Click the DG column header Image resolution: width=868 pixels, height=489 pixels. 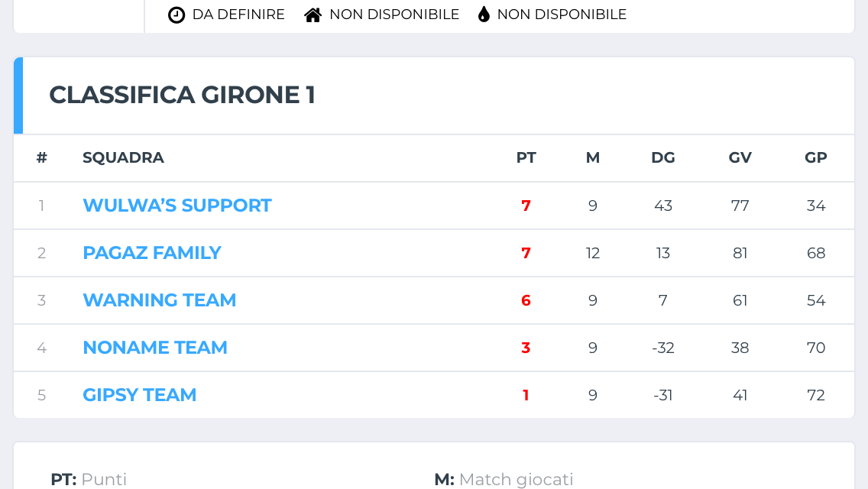(663, 158)
